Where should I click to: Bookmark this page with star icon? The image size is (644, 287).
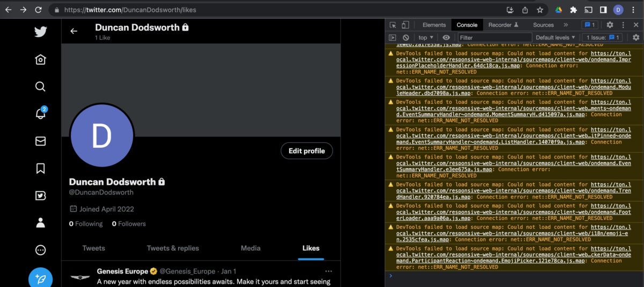540,10
